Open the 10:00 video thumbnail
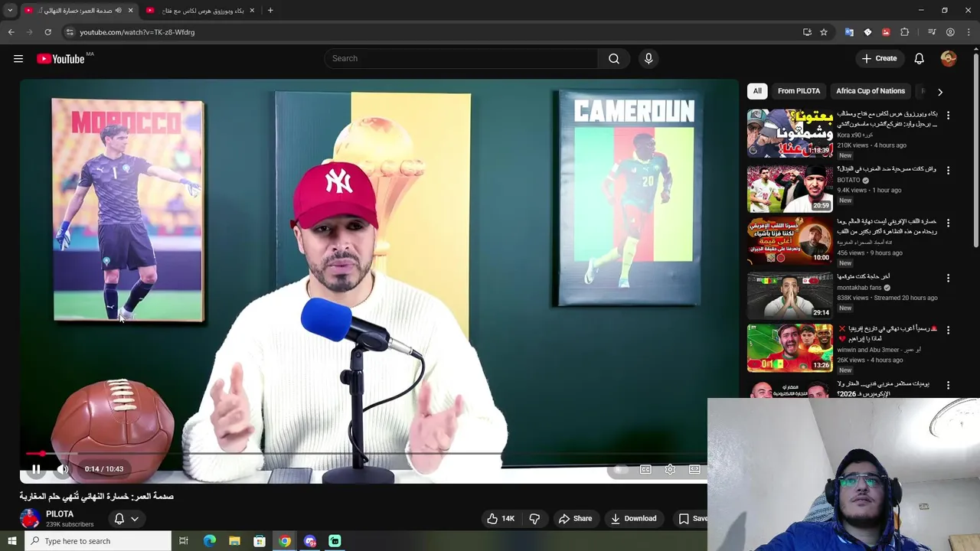The image size is (980, 551). (789, 242)
